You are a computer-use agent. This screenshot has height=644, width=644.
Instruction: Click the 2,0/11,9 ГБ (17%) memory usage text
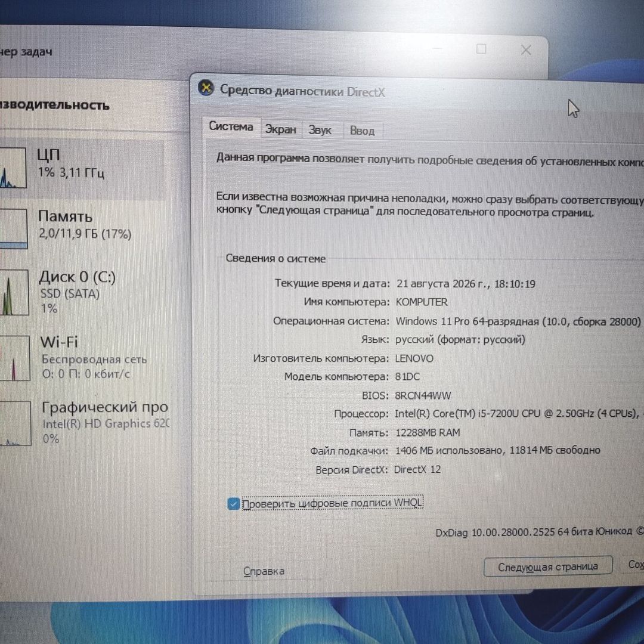(x=85, y=234)
